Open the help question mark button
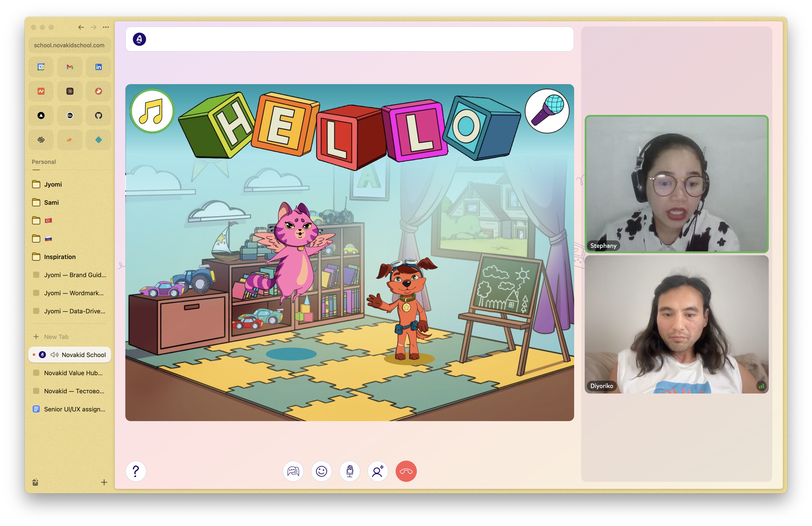The image size is (812, 526). tap(136, 471)
